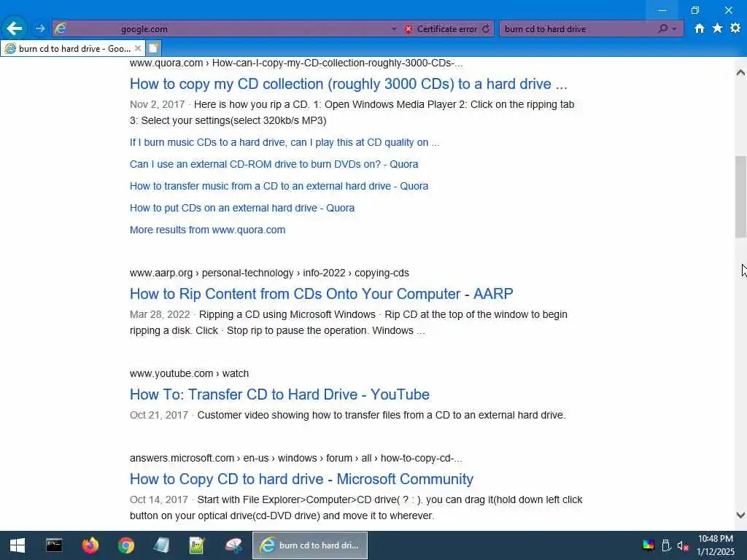Select the 'burn cd to hard drive - Goo...' tab
The image size is (747, 560).
(x=71, y=49)
